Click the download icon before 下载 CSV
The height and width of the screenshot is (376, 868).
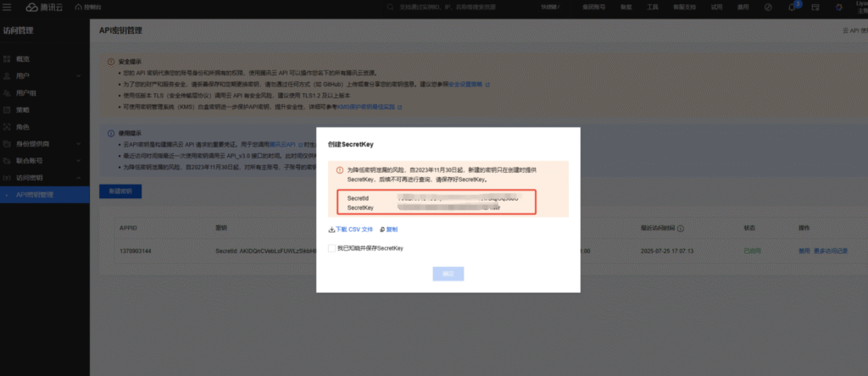coord(331,229)
